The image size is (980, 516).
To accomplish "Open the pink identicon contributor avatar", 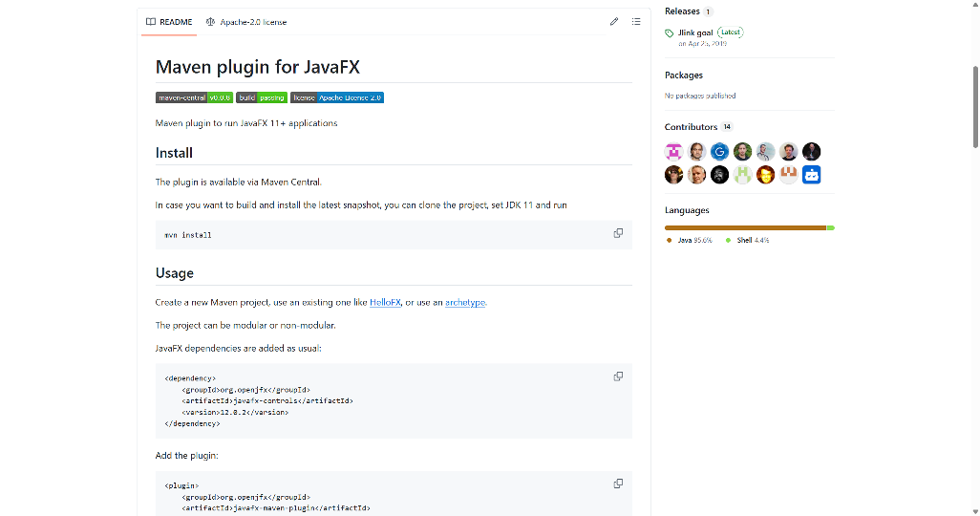I will [673, 151].
